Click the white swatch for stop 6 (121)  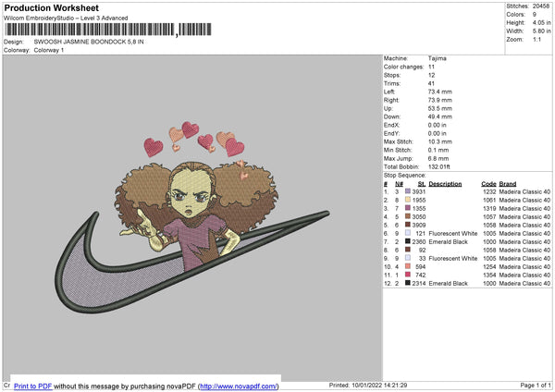coord(408,233)
